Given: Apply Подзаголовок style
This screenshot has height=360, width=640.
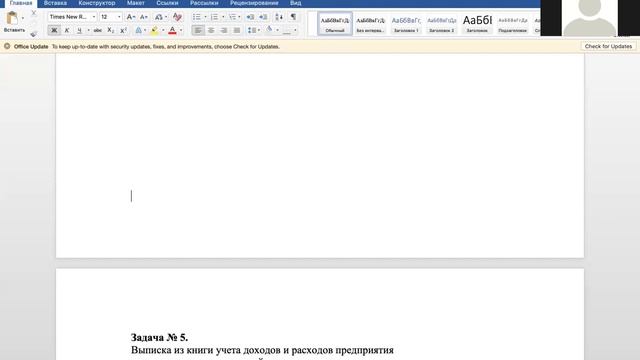Looking at the screenshot, I should tap(513, 24).
